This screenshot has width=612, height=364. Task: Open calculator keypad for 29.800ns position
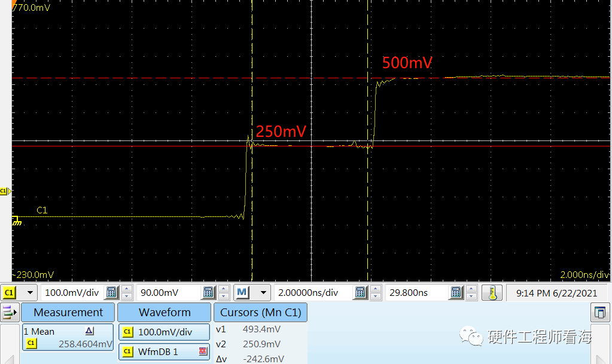click(456, 293)
